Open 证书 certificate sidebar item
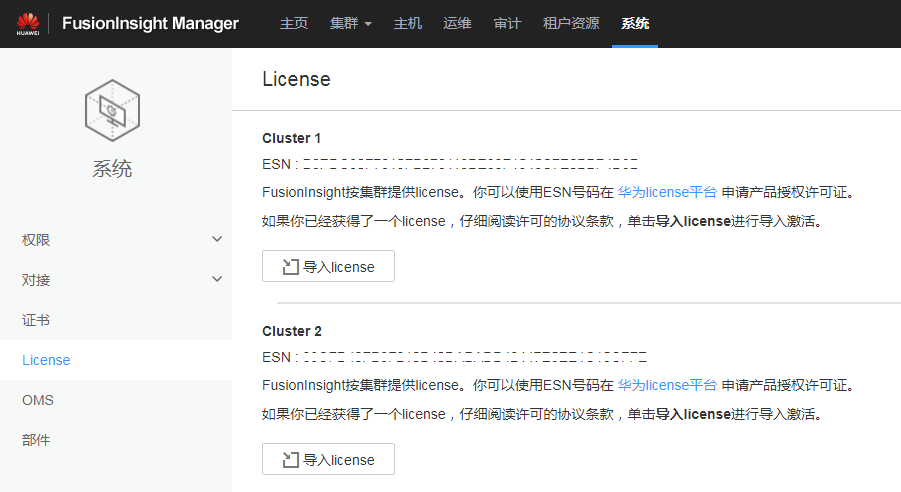901x492 pixels. (x=36, y=320)
